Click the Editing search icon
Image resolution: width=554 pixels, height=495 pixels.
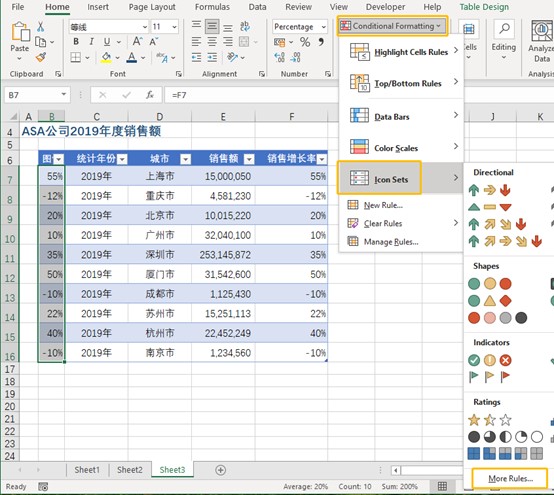(504, 29)
